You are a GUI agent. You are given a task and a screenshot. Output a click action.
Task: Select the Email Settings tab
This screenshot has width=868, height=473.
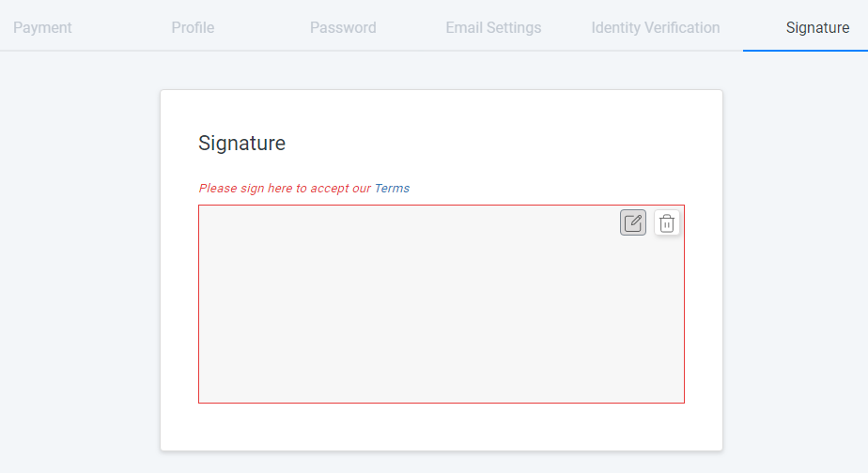(493, 27)
